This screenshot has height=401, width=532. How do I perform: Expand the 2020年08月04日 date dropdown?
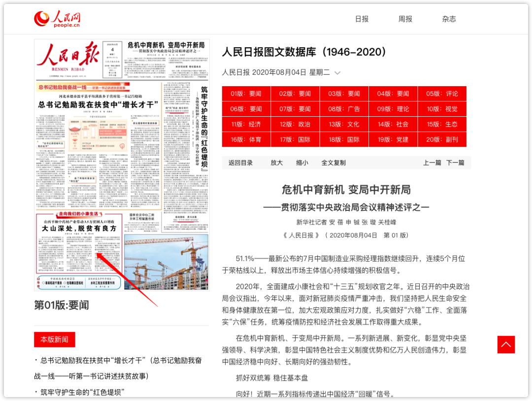pos(337,72)
